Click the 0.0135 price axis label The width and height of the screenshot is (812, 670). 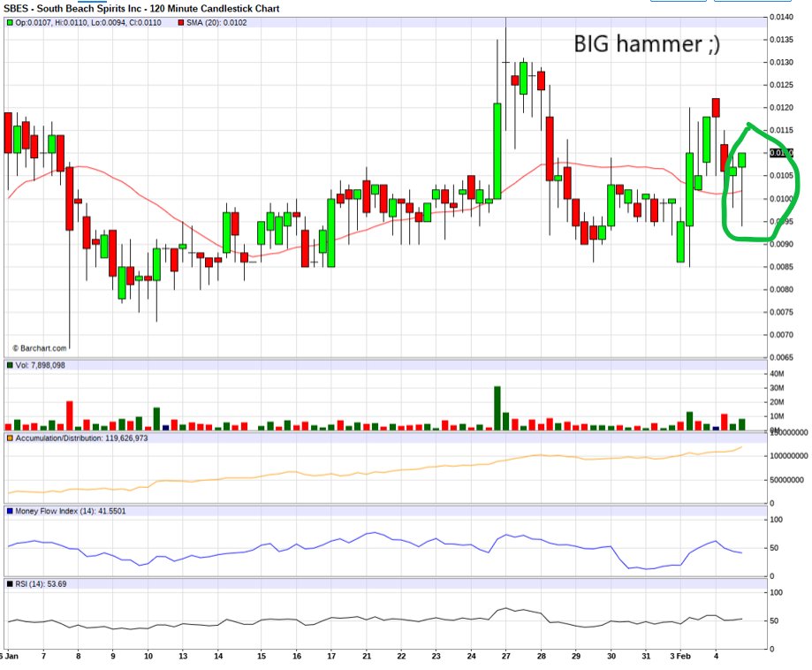tap(781, 40)
